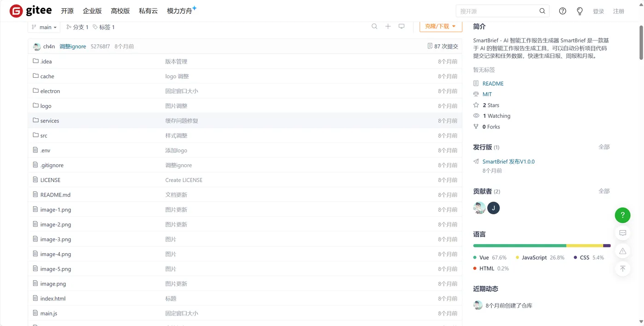This screenshot has width=644, height=326.
Task: Click the .idea folder icon
Action: point(36,61)
